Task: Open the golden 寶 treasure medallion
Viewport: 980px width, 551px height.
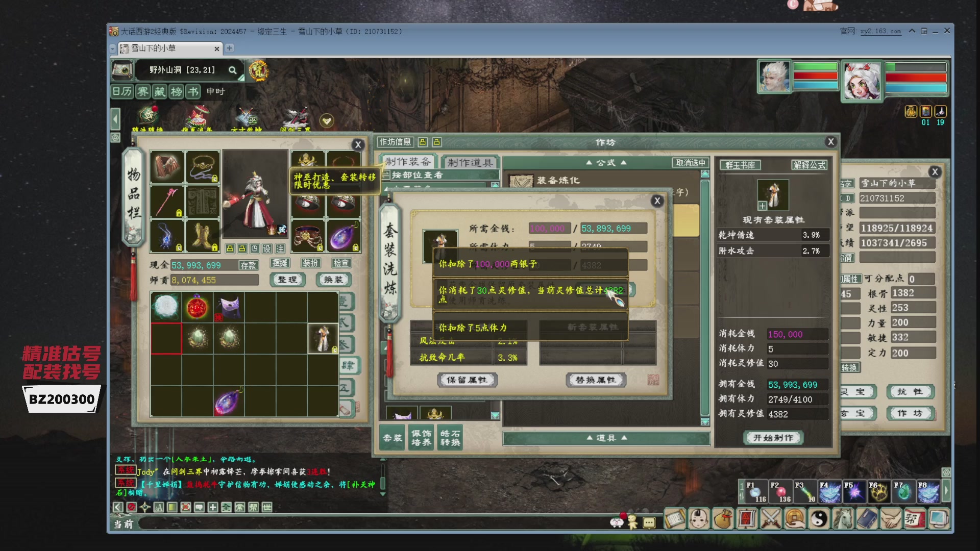Action: (x=258, y=70)
